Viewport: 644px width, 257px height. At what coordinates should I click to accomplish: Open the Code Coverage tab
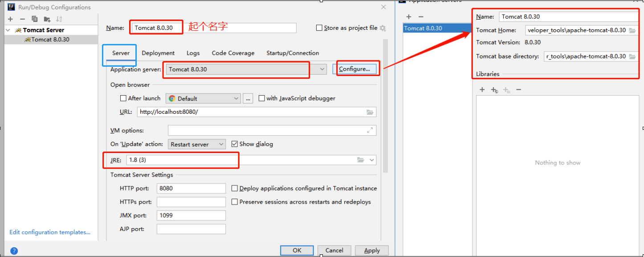pyautogui.click(x=233, y=53)
